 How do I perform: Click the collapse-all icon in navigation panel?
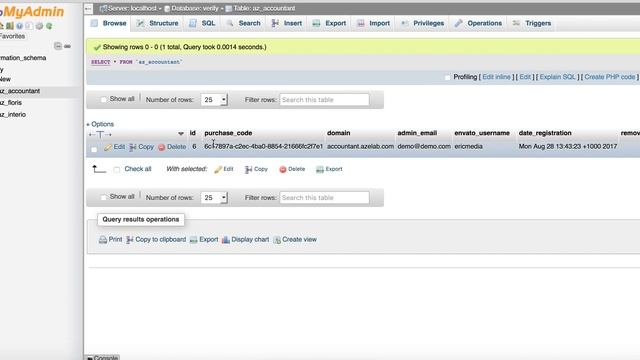tap(58, 46)
